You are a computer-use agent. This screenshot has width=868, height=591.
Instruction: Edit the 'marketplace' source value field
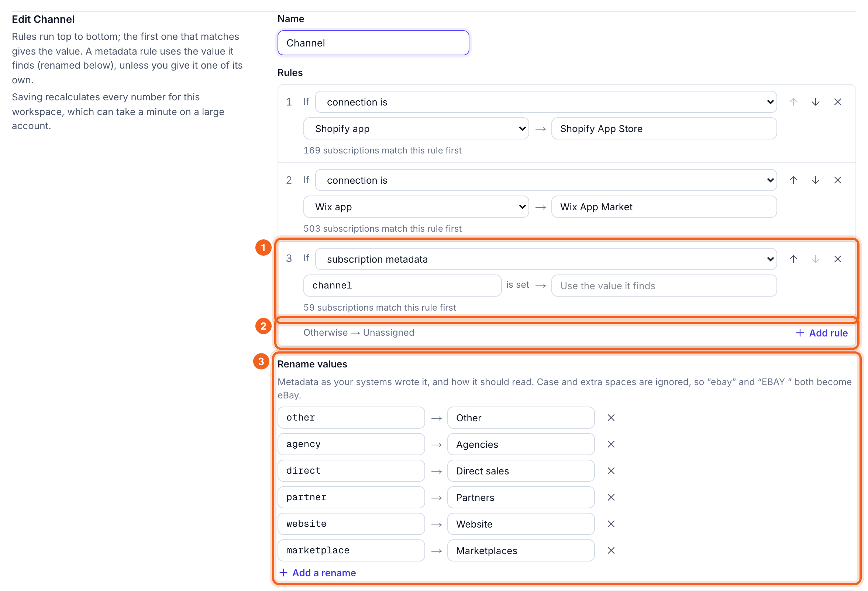tap(351, 550)
